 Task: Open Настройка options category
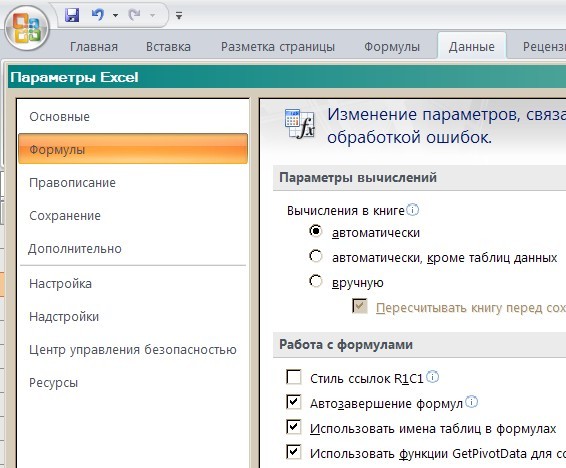pos(133,284)
